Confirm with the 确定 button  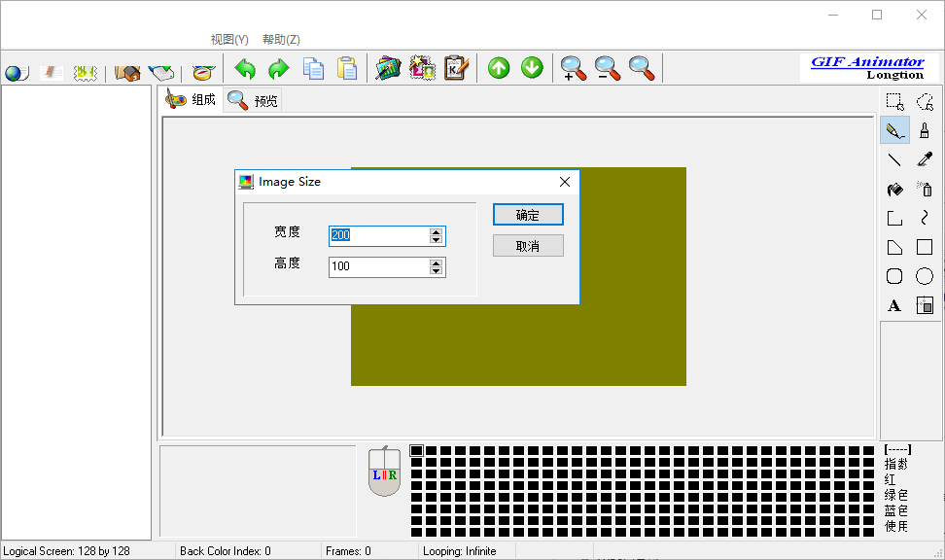pyautogui.click(x=528, y=215)
